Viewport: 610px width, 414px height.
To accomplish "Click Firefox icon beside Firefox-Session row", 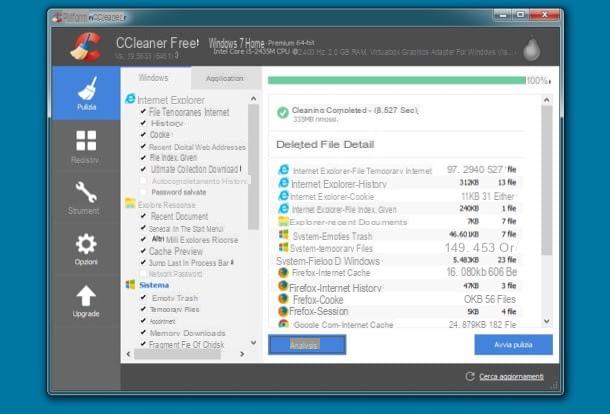I will tap(283, 311).
